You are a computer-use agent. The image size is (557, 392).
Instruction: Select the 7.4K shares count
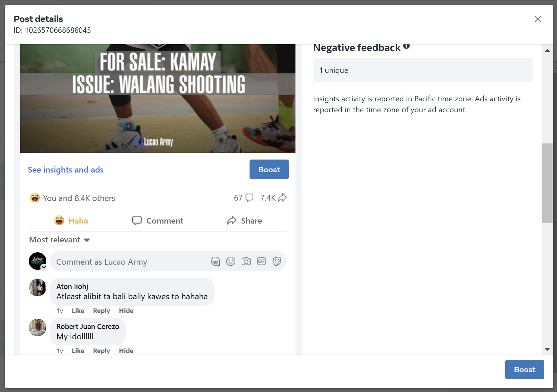coord(268,198)
